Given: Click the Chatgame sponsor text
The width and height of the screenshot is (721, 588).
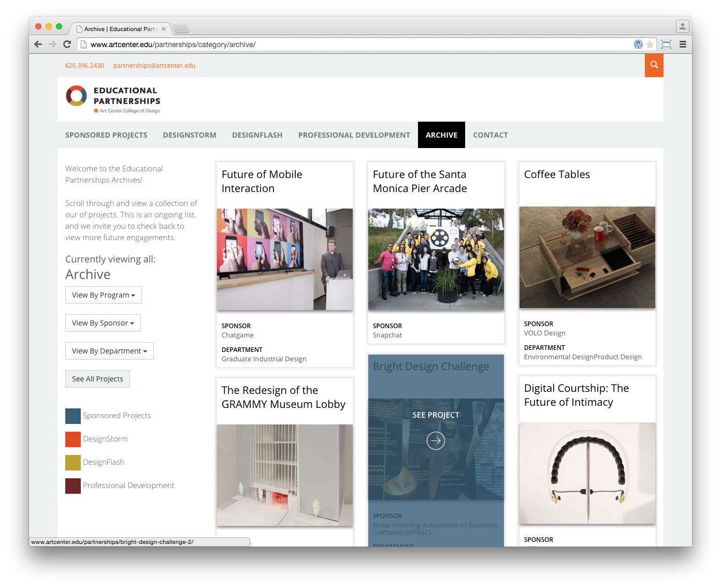Looking at the screenshot, I should coord(238,335).
